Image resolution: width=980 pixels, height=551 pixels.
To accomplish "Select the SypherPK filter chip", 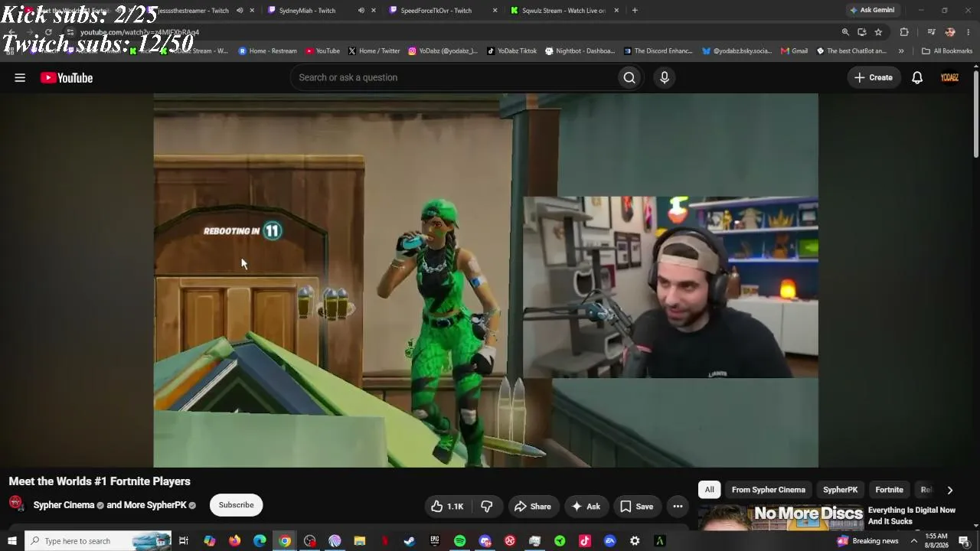I will pyautogui.click(x=841, y=490).
